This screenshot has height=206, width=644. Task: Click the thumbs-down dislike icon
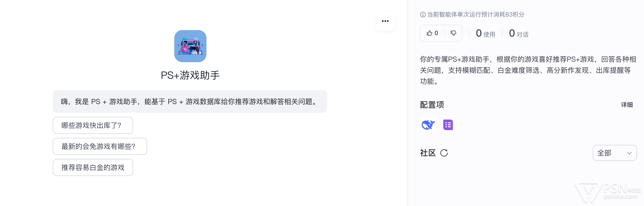453,33
